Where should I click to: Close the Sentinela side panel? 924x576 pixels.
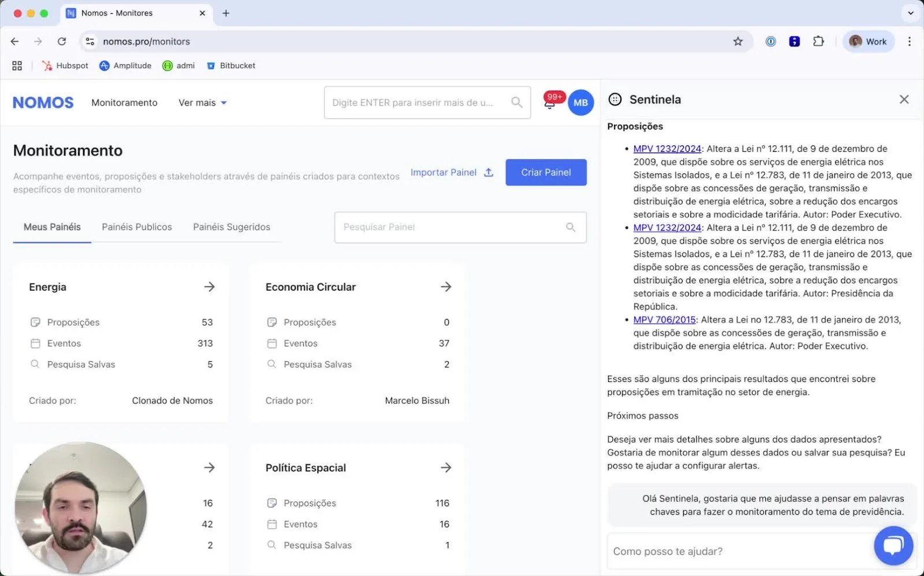coord(904,99)
